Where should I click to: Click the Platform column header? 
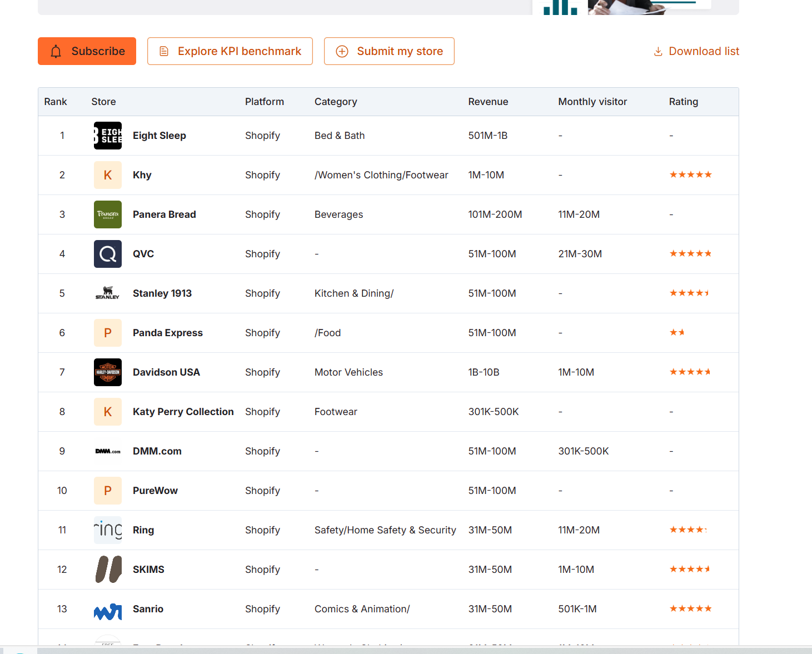point(265,102)
